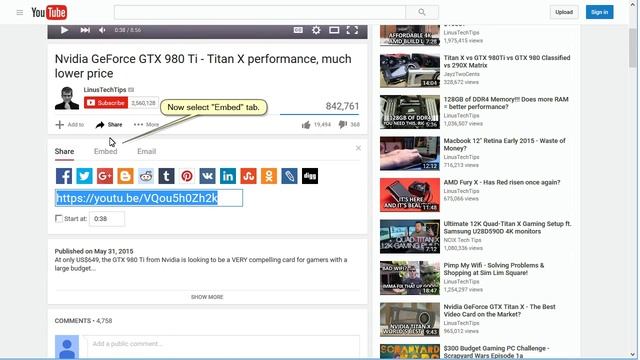Select the Share tab
Image resolution: width=640 pixels, height=360 pixels.
click(x=64, y=151)
